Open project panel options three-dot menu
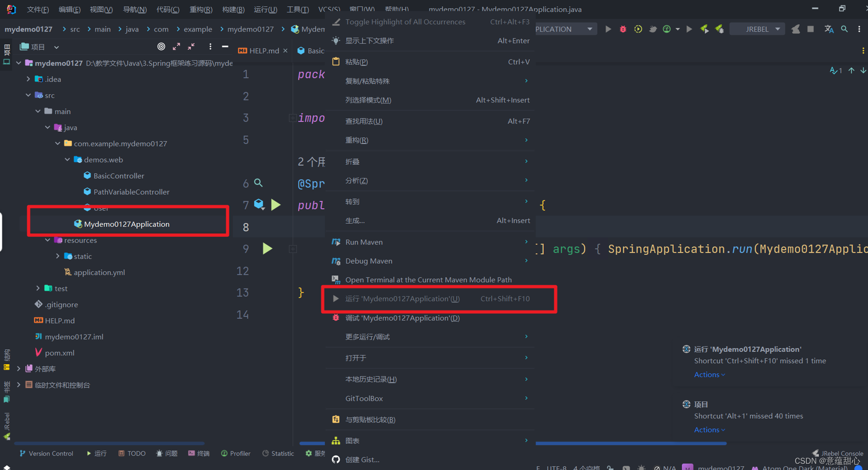 [x=210, y=46]
